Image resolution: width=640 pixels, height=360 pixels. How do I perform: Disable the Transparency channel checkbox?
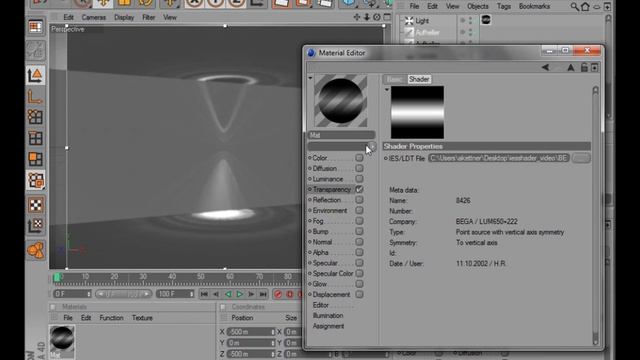point(359,189)
